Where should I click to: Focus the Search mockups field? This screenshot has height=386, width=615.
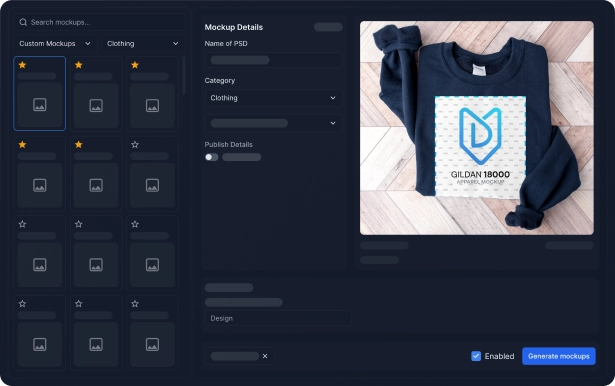(100, 22)
